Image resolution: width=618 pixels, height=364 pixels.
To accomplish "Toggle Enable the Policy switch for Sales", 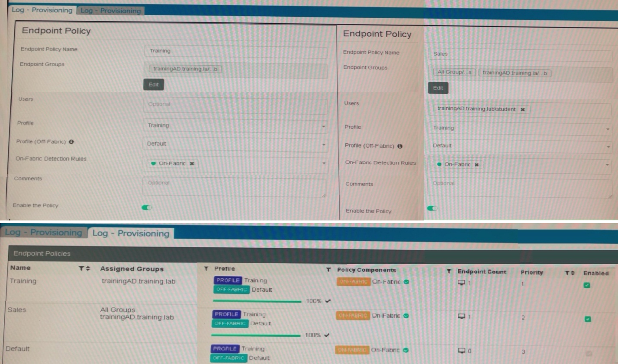I will coord(432,208).
